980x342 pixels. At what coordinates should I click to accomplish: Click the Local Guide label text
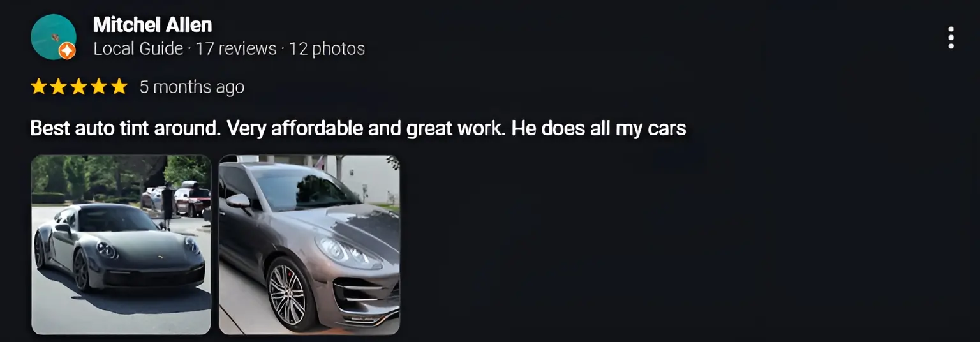point(138,48)
